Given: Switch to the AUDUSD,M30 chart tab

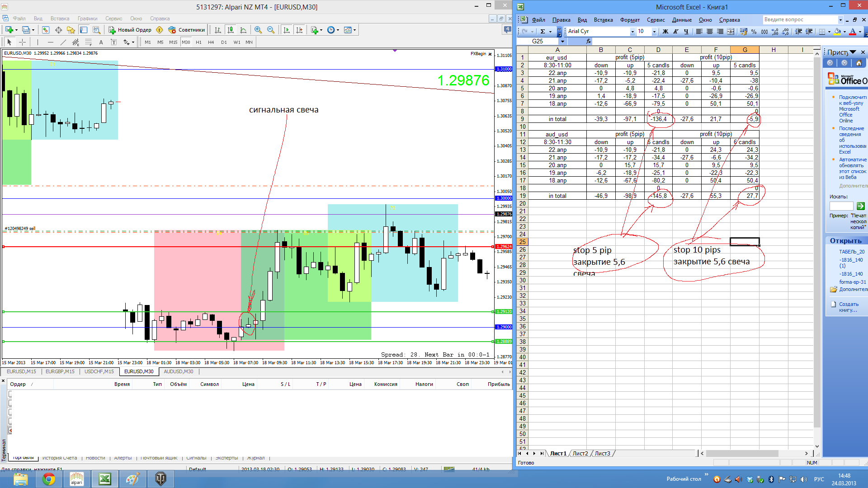Looking at the screenshot, I should (x=179, y=371).
